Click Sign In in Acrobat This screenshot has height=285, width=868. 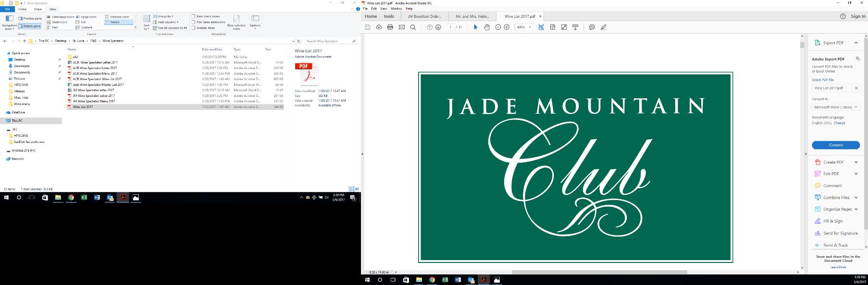[x=858, y=16]
